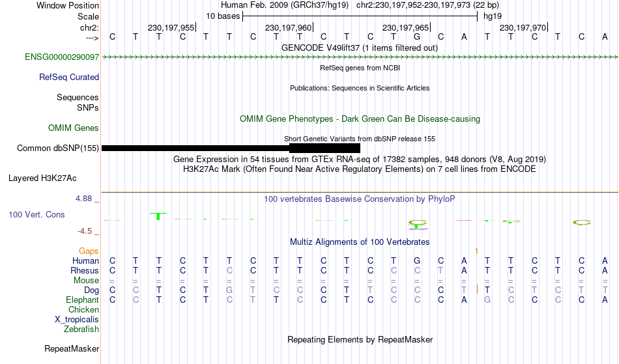Click the thick black dbSNP variant block
This screenshot has height=364, width=619.
pos(324,148)
